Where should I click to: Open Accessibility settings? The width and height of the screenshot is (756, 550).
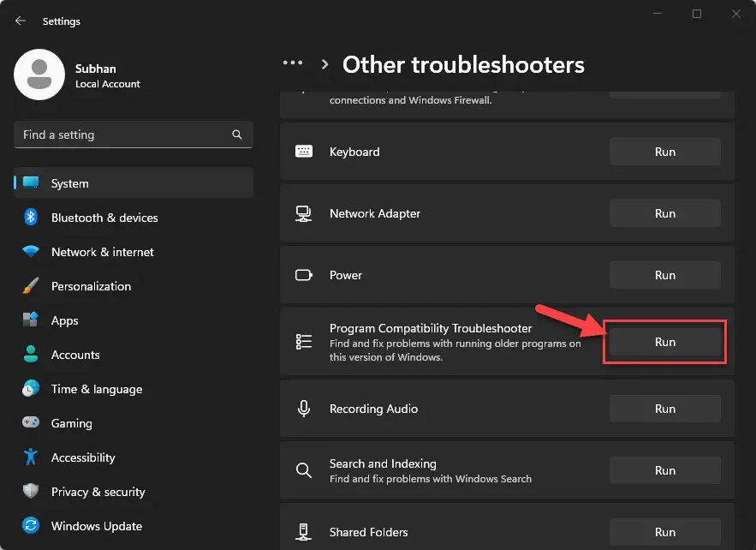134,457
